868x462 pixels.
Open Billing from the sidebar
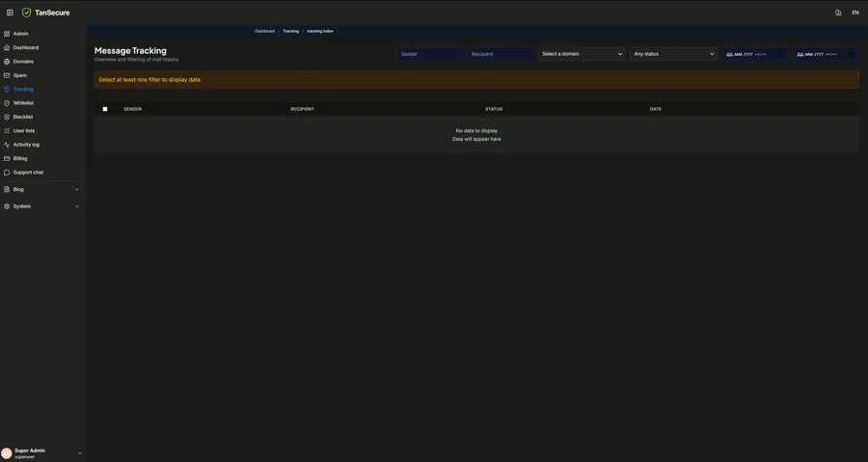tap(20, 158)
